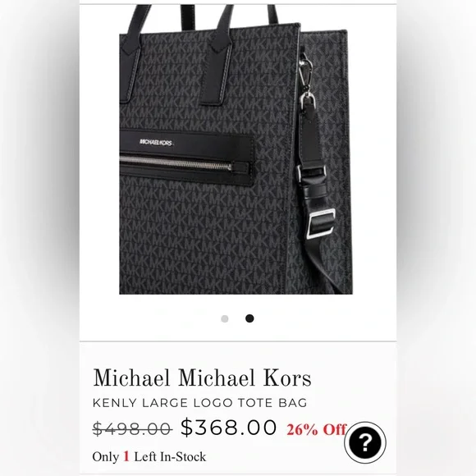Click the Kenly Large Logo Tote Bag title
This screenshot has width=476, height=476.
click(x=199, y=403)
